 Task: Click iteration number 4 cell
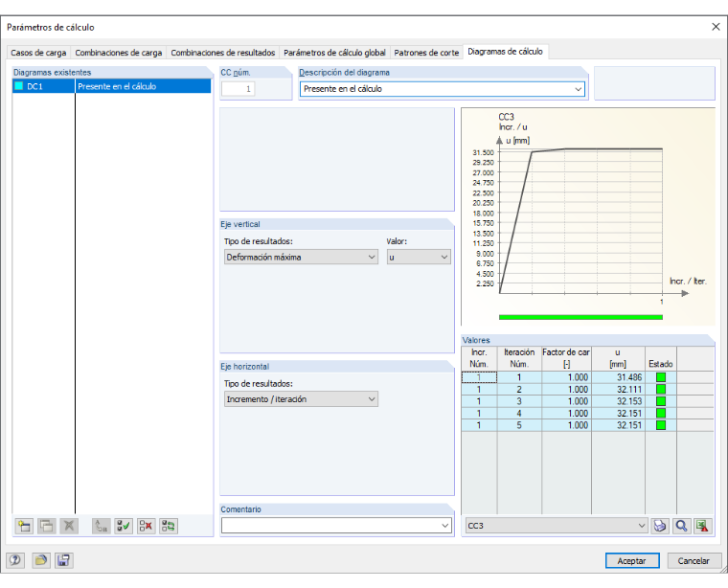[519, 414]
